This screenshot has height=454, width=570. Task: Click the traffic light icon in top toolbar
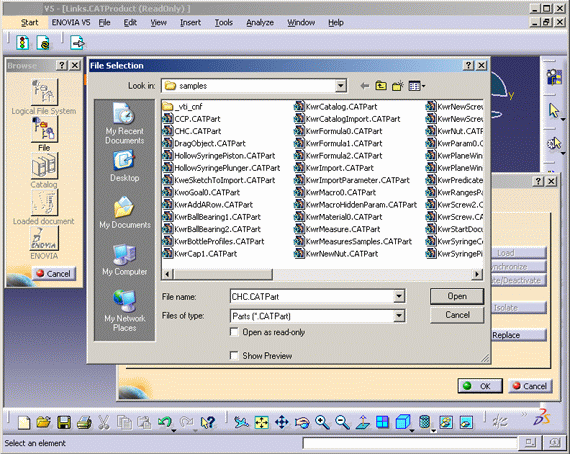coord(23,43)
